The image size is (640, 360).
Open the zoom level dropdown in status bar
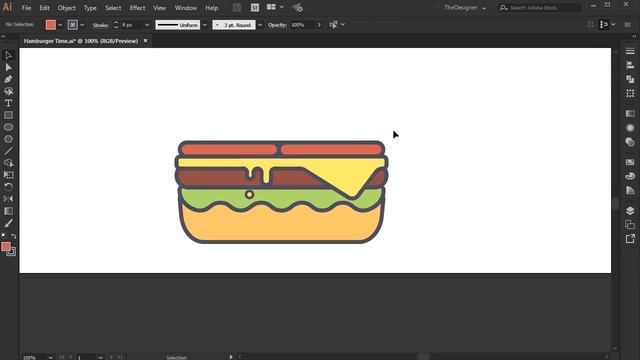[51, 357]
